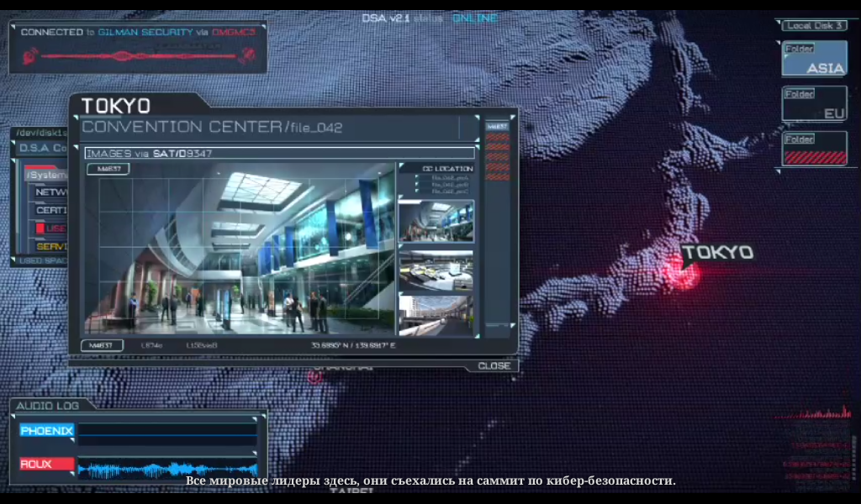Click the red Shanghai marker on the map
The height and width of the screenshot is (504, 861).
click(x=315, y=377)
